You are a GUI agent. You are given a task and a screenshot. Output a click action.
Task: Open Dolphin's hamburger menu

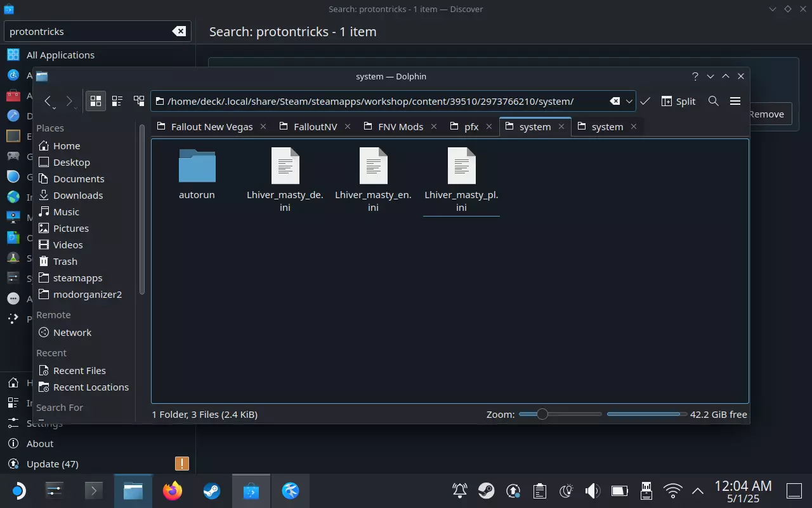click(735, 101)
